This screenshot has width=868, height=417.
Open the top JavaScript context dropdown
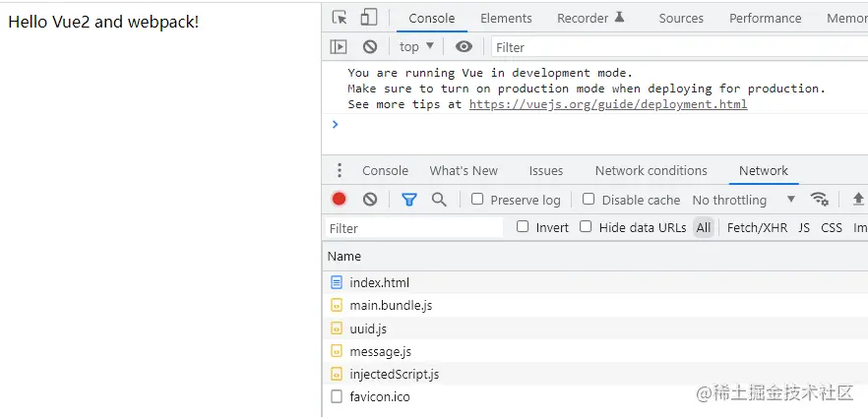point(417,47)
